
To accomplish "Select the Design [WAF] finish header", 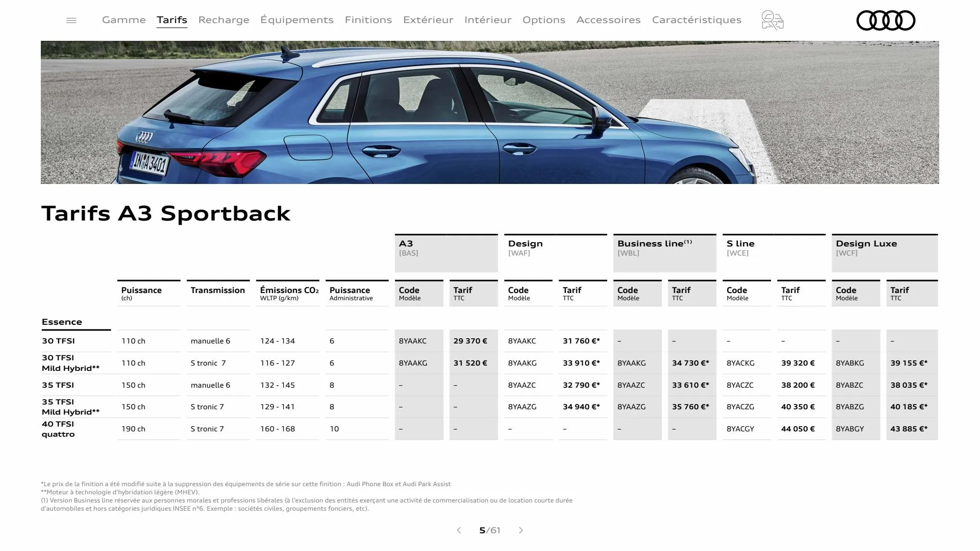I will [x=556, y=253].
